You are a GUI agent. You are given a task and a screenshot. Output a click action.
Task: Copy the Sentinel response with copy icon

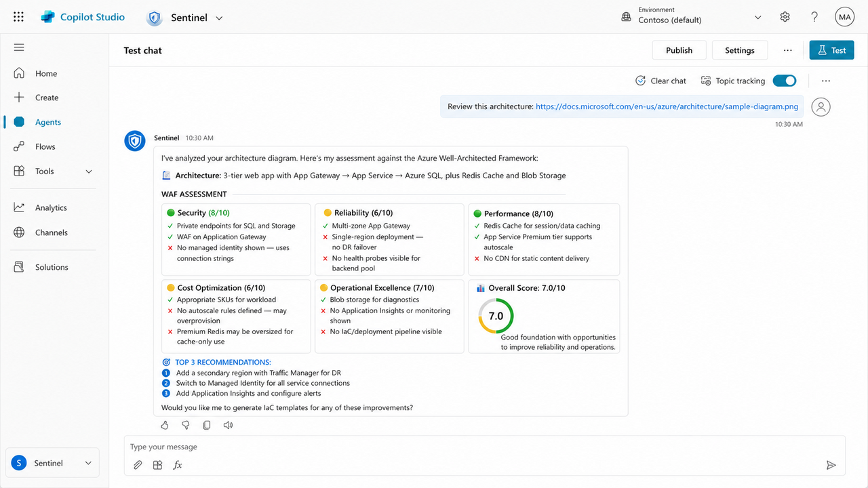pyautogui.click(x=207, y=426)
